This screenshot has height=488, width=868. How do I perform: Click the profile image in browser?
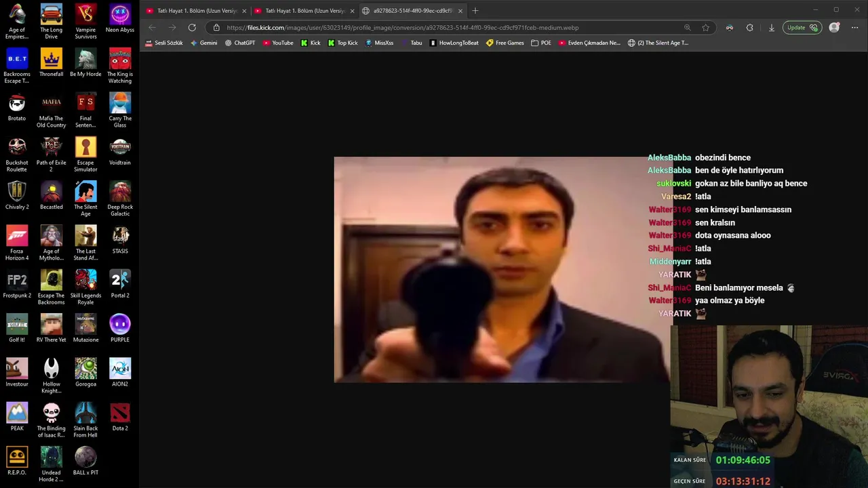click(502, 270)
